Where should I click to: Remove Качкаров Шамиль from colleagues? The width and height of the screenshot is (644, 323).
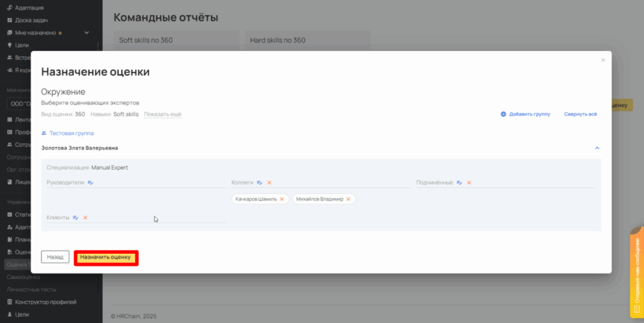coord(282,199)
